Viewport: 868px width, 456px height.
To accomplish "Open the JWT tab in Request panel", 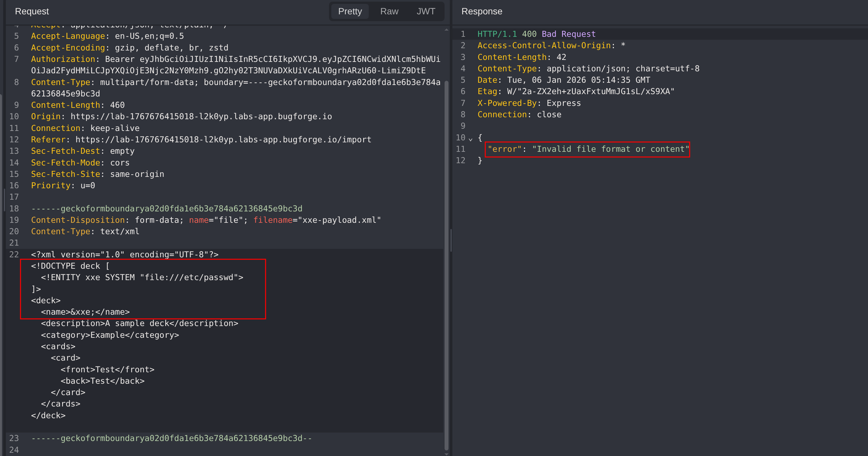I will click(426, 11).
